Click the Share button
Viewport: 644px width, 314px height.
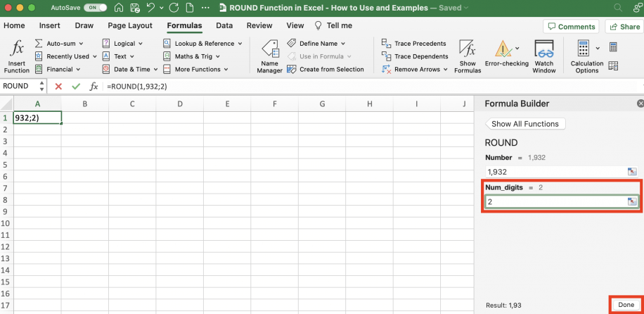pyautogui.click(x=624, y=27)
